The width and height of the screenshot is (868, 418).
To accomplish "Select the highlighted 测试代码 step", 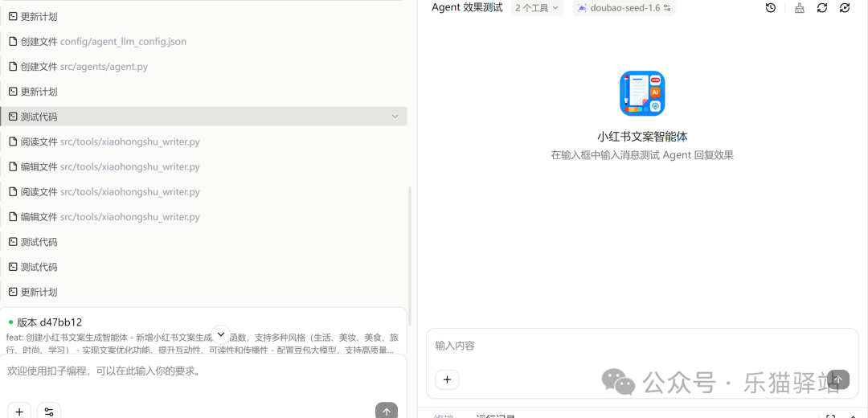I will (203, 117).
